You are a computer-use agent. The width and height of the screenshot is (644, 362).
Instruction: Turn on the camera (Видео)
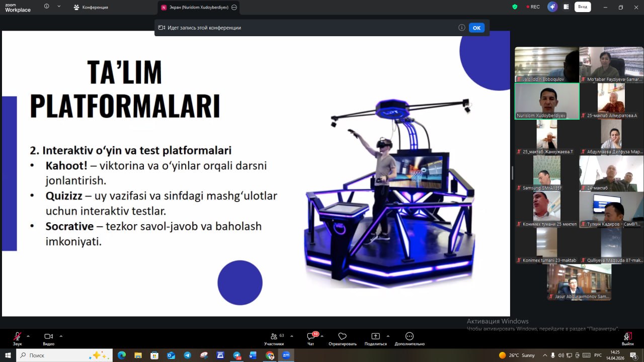pos(48,337)
